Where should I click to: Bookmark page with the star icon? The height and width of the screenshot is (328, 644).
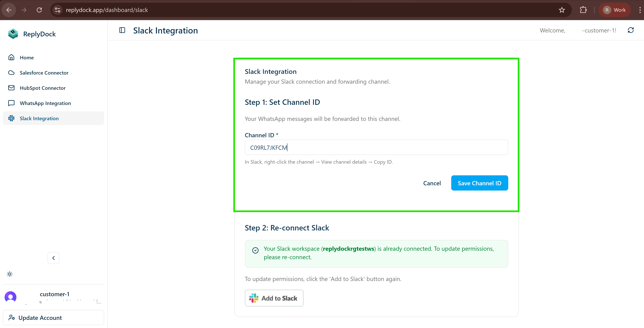(x=562, y=10)
